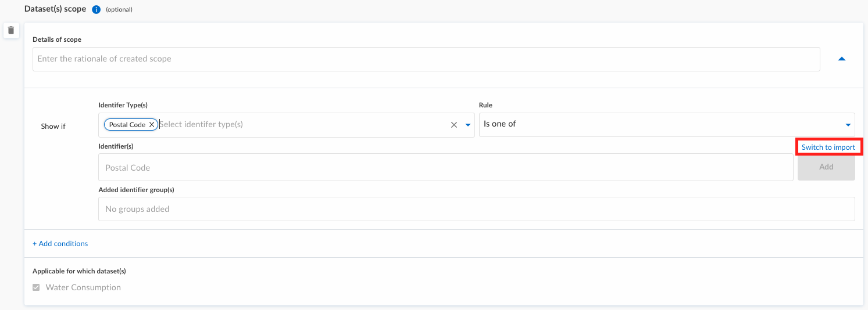Open the Dataset(s) scope info icon
868x310 pixels.
(97, 9)
